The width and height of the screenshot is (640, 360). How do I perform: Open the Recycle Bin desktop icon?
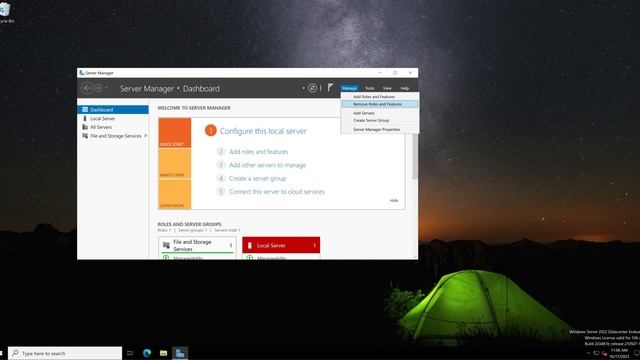[5, 12]
